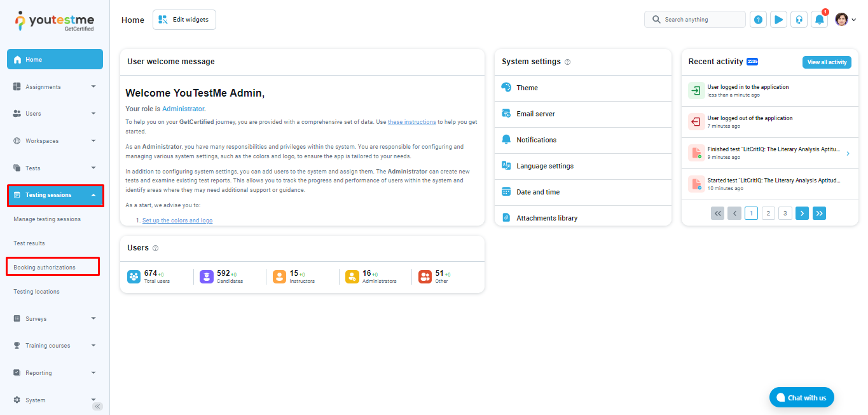The width and height of the screenshot is (868, 415).
Task: Collapse the sidebar with double-chevron icon
Action: pos(97,406)
